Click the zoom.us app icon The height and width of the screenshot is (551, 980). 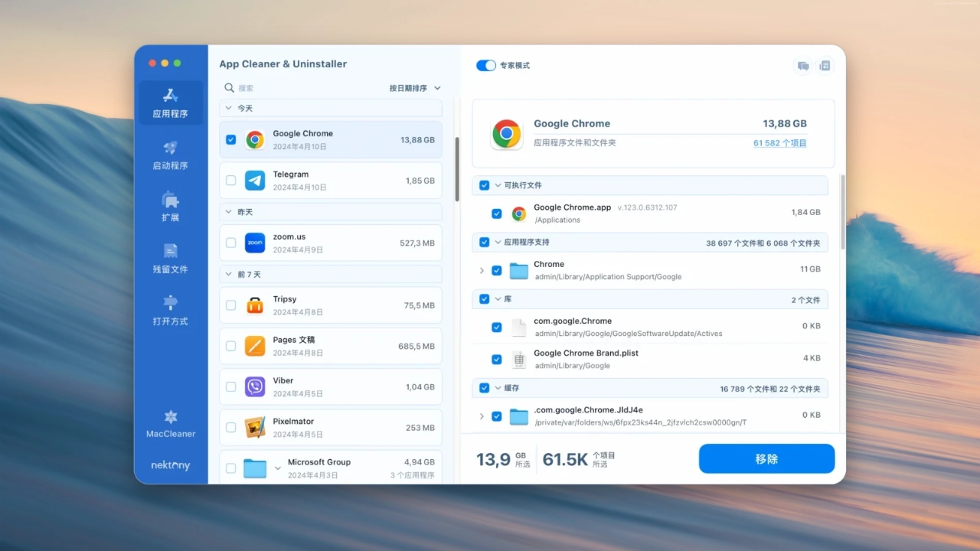coord(255,243)
